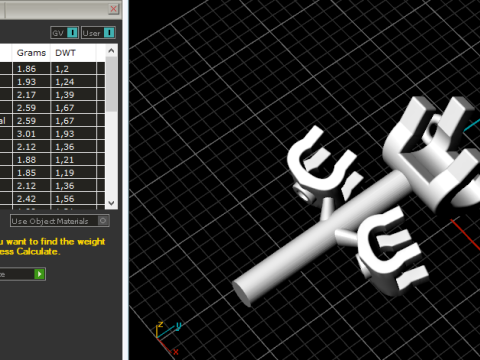Select the 3.01 grams cell
The width and height of the screenshot is (480, 360).
[31, 134]
